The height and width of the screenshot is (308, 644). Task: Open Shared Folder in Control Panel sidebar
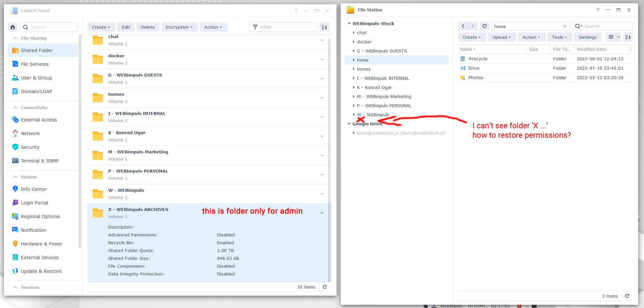click(37, 50)
